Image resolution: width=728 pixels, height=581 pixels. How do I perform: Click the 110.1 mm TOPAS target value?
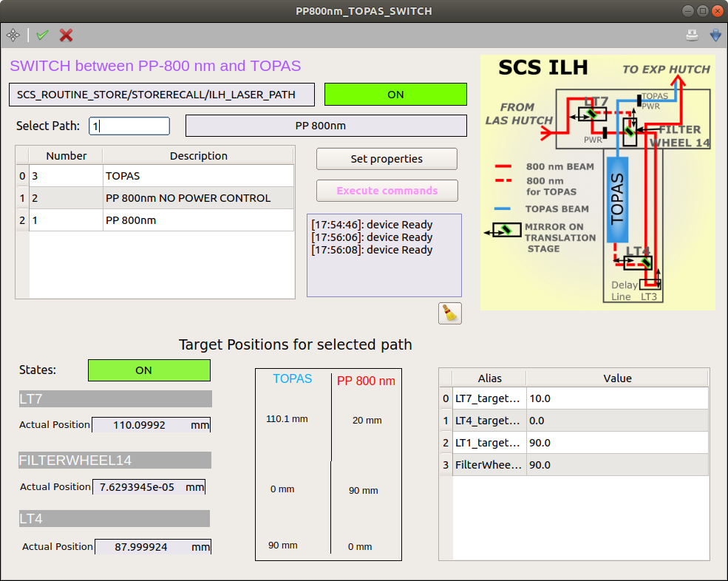287,419
